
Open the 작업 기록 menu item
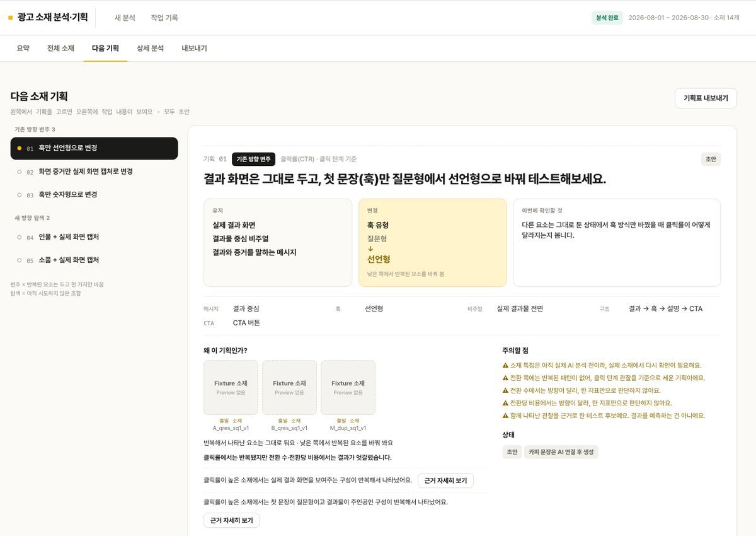click(164, 18)
